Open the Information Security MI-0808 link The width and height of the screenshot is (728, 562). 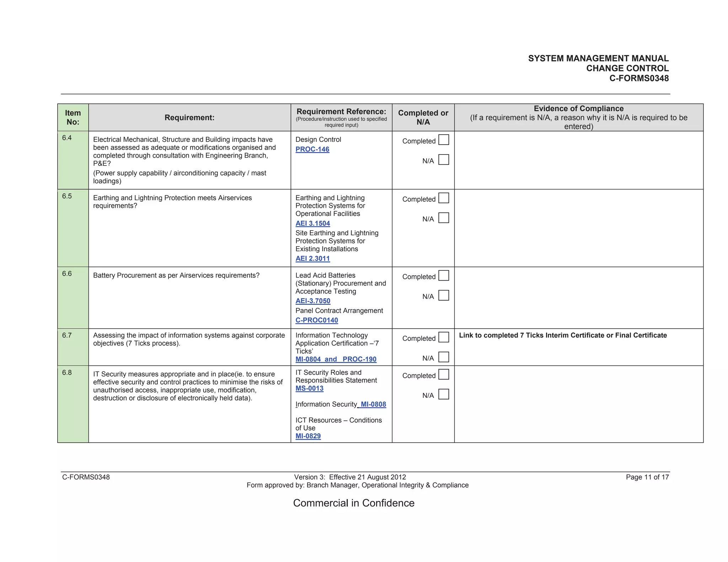[373, 404]
